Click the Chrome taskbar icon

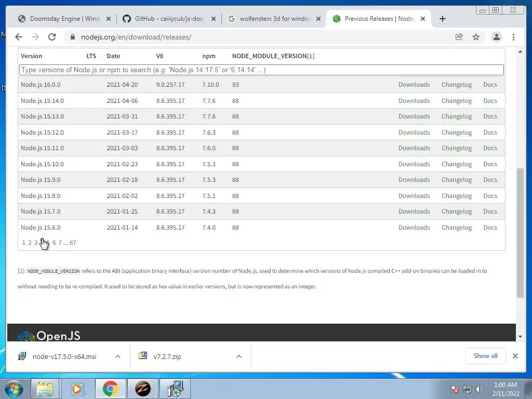tap(110, 389)
